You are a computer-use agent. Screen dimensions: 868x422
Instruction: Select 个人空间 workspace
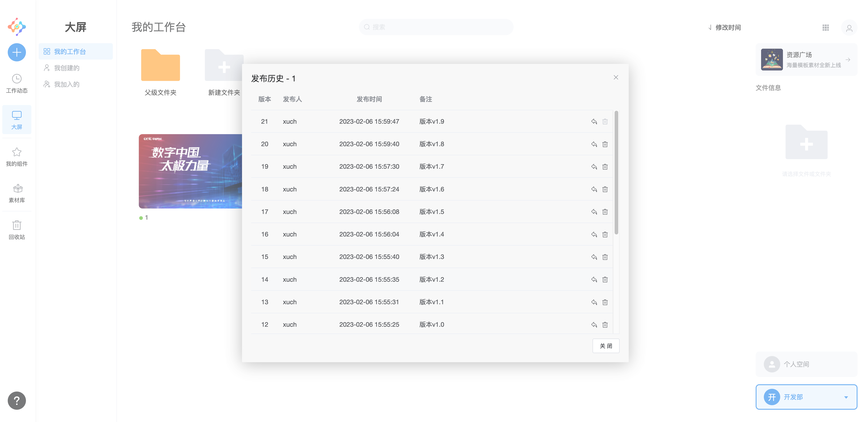point(806,364)
